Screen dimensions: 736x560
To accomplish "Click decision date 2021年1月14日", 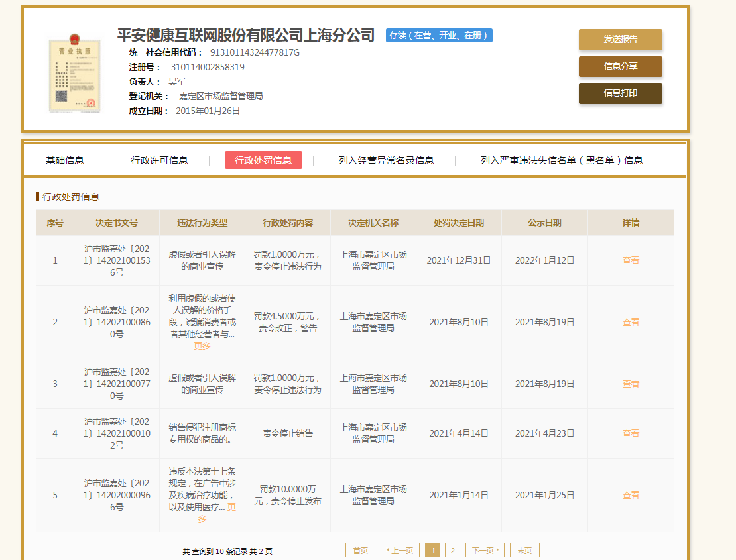I will pos(459,495).
